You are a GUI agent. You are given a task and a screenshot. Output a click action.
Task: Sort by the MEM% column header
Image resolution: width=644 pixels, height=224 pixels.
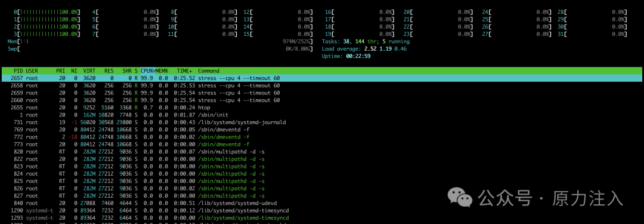[162, 71]
